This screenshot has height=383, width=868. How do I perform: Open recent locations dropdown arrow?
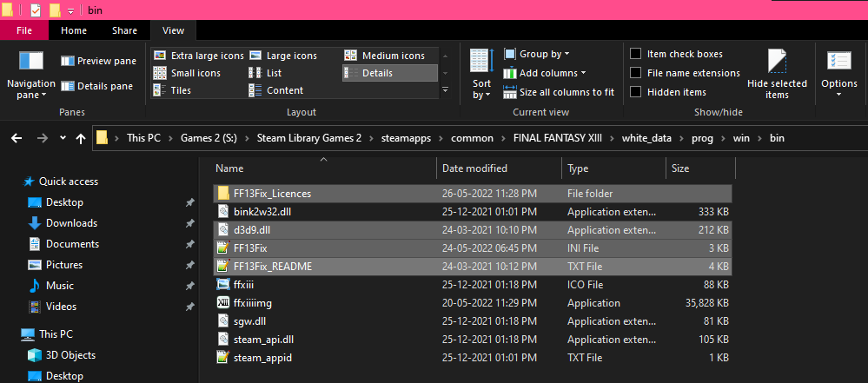point(63,138)
